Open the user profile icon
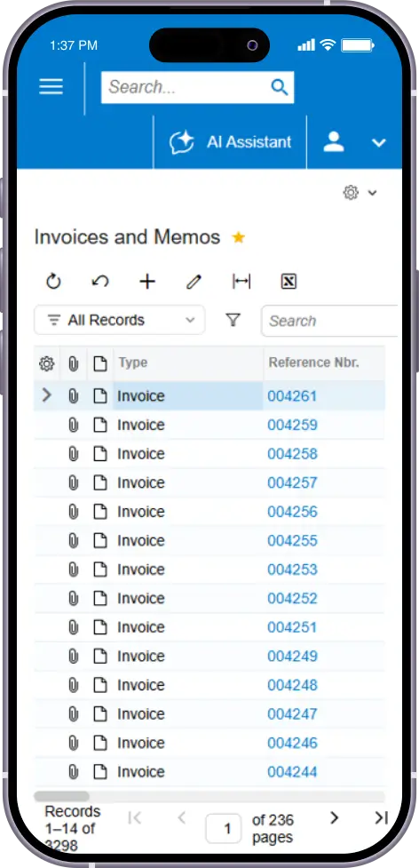This screenshot has height=868, width=419. click(334, 142)
